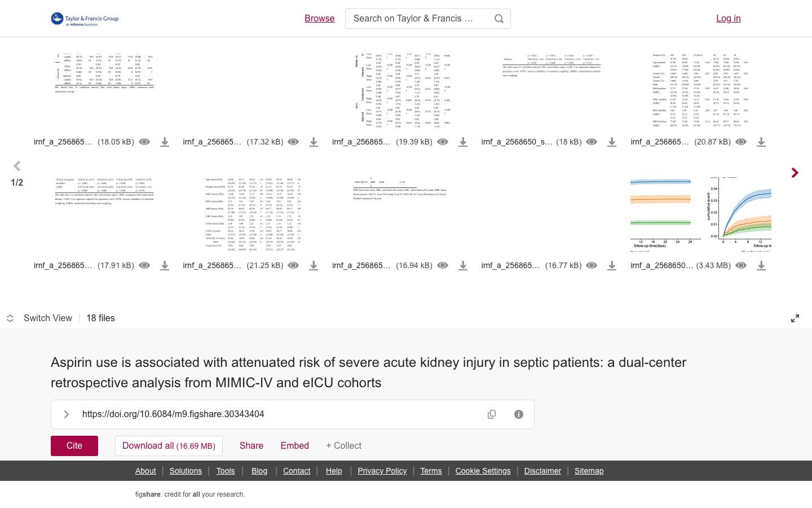Go to previous page of files
Screen dimensions: 812x508
17,166
